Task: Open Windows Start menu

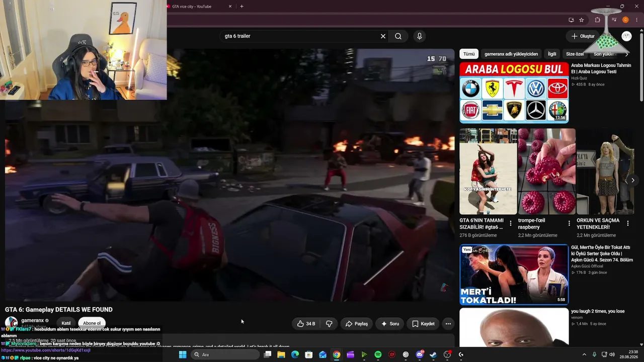Action: (183, 354)
